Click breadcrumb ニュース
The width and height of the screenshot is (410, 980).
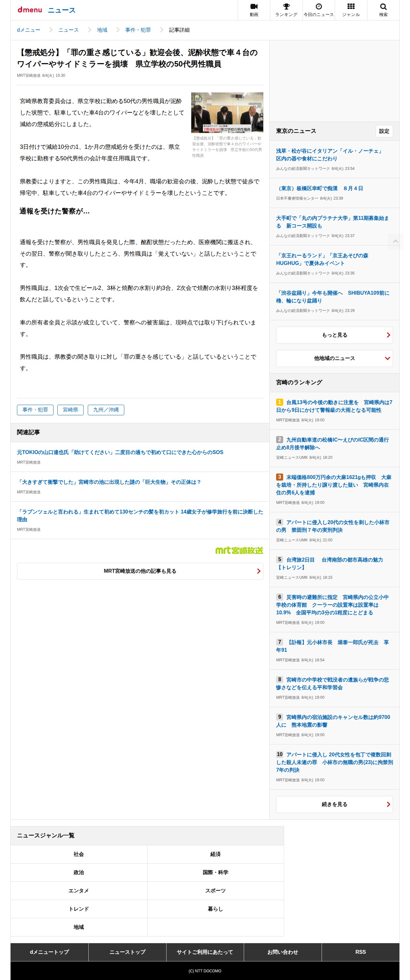coord(68,30)
